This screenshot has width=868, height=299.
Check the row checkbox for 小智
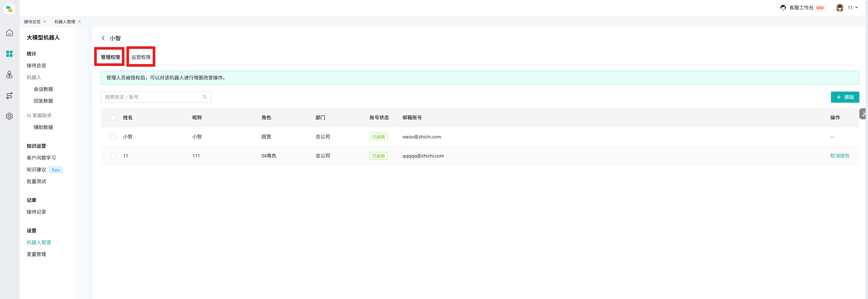tap(113, 137)
